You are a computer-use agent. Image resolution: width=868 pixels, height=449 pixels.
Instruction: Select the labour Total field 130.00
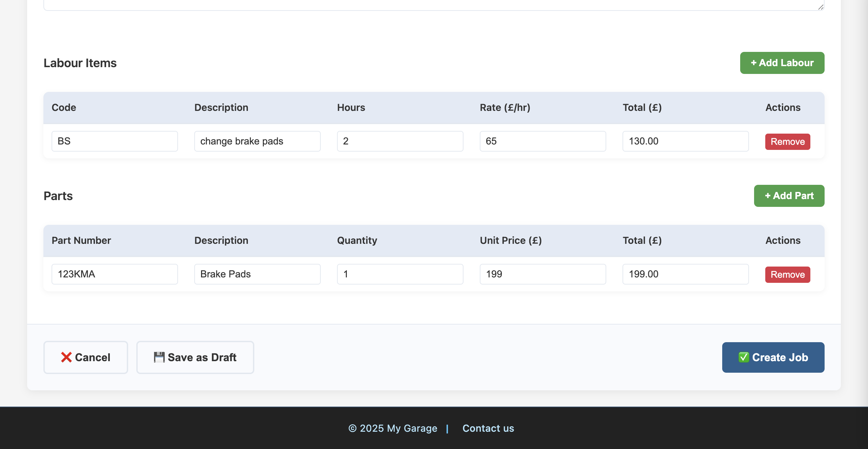[x=685, y=141]
